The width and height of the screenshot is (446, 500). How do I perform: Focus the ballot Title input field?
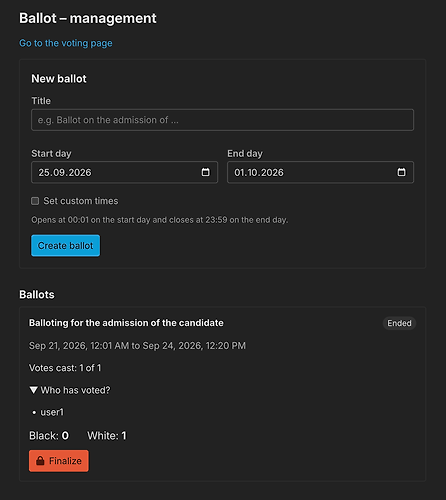[222, 120]
